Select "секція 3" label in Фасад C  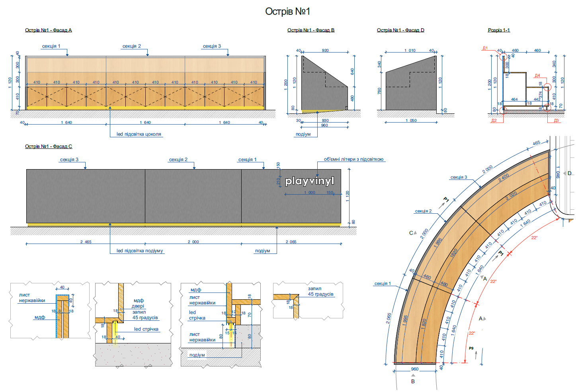point(69,160)
